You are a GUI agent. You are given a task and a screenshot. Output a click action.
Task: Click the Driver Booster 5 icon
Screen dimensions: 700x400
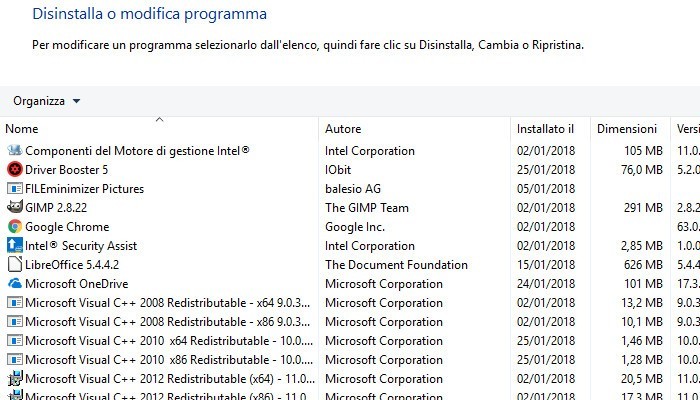[14, 170]
